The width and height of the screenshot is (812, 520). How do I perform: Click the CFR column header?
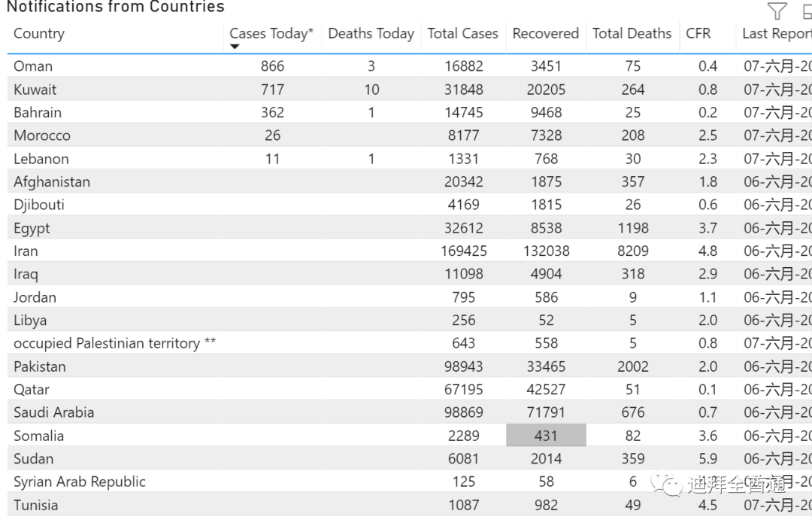698,34
